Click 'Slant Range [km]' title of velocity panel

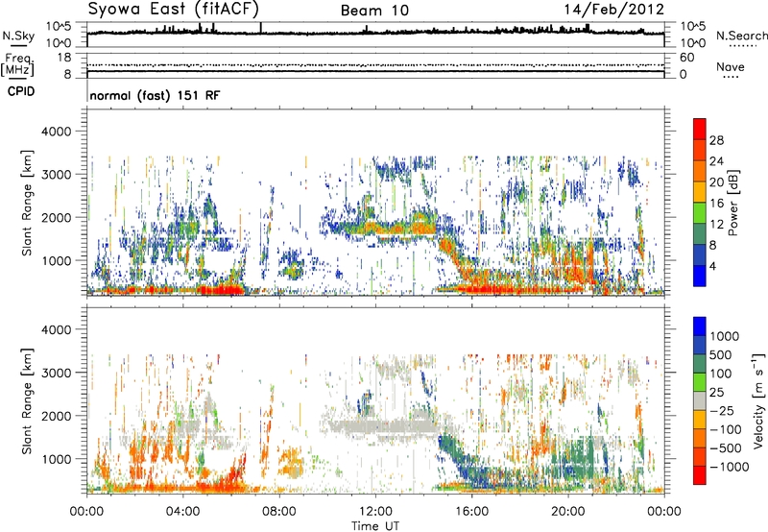tap(28, 400)
